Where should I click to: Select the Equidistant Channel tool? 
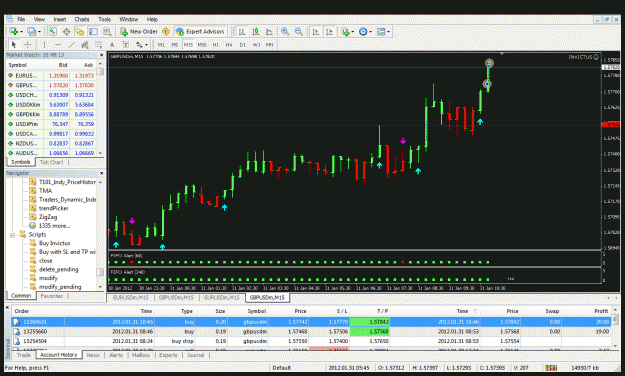pyautogui.click(x=85, y=45)
